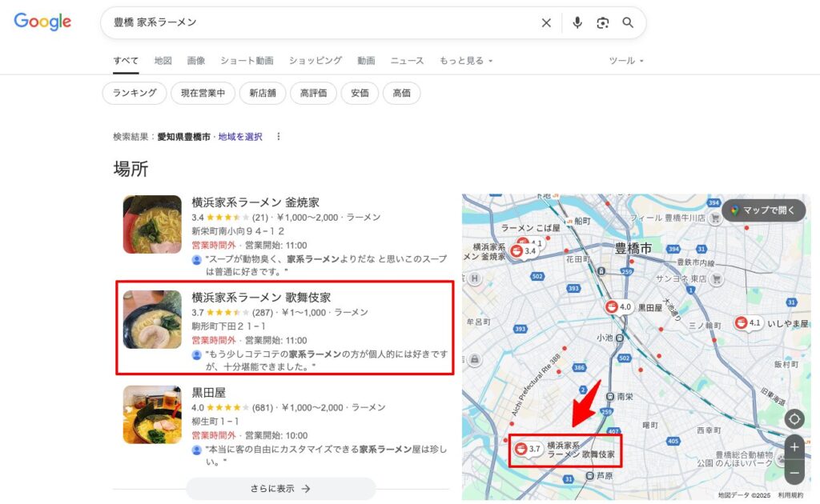
Task: Click the 場所 section heading
Action: pyautogui.click(x=131, y=169)
